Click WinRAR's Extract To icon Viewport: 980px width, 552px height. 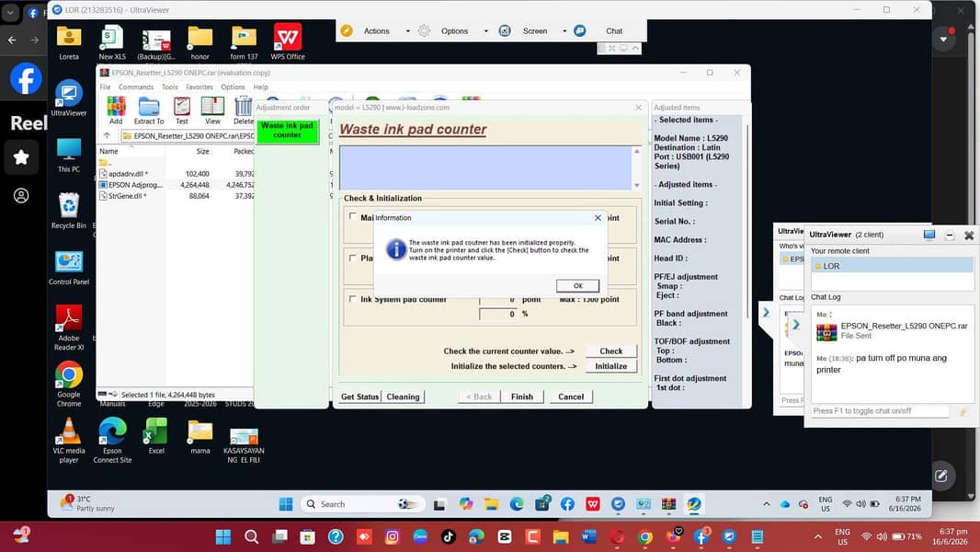point(149,110)
